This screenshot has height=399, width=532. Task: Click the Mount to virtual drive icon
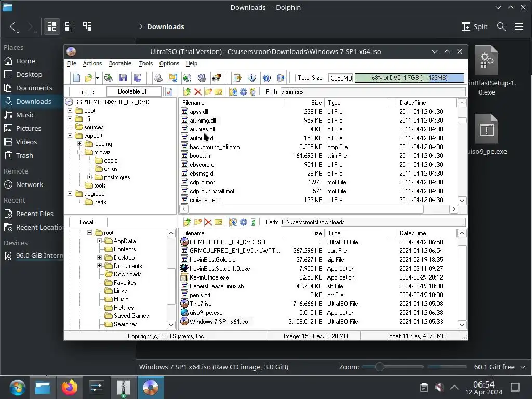tap(202, 78)
